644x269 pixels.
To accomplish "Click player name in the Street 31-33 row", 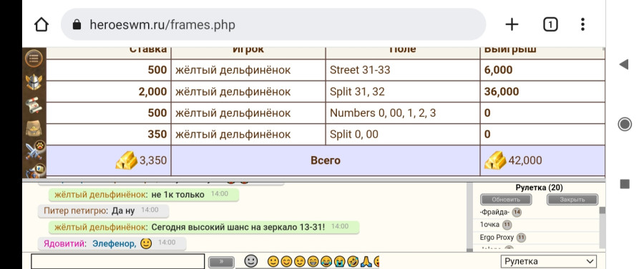I will click(x=233, y=70).
